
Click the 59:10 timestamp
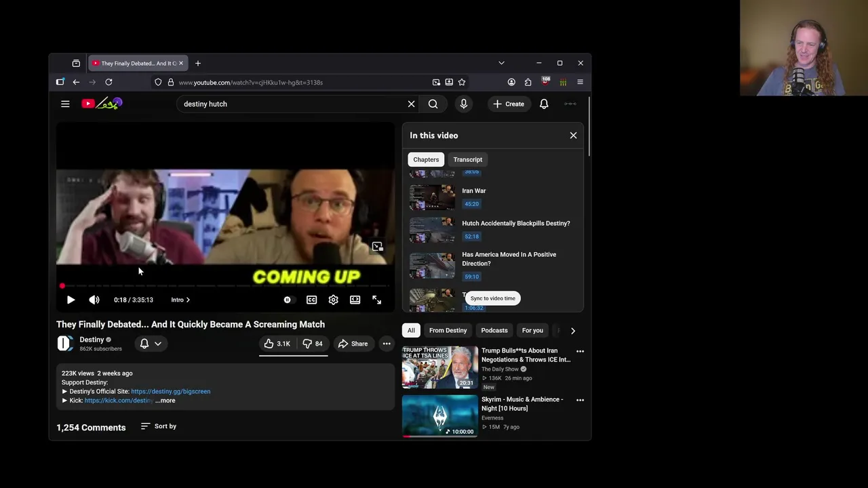coord(471,277)
